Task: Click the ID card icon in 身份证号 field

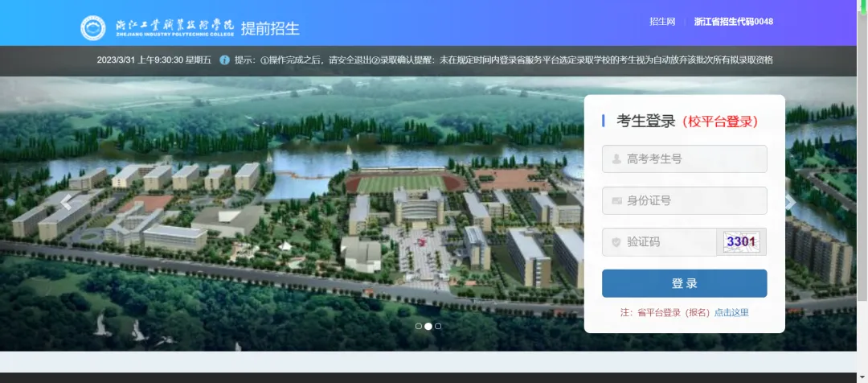Action: [x=616, y=201]
